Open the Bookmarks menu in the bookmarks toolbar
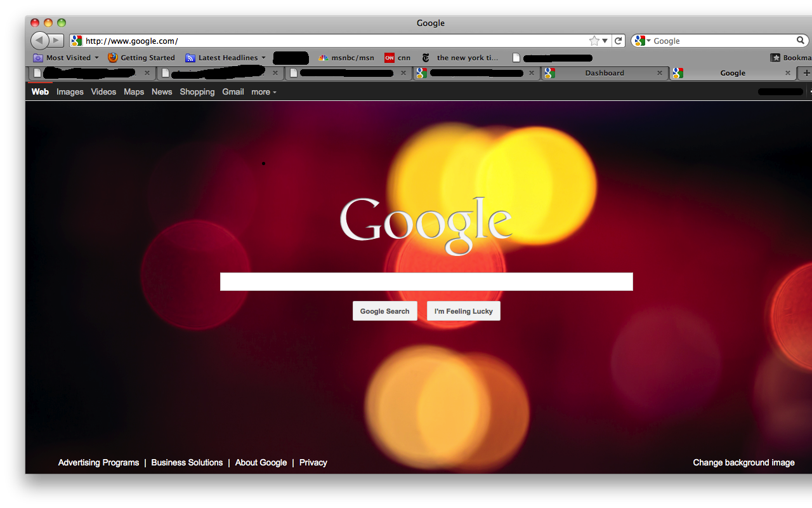The height and width of the screenshot is (508, 812). 790,58
